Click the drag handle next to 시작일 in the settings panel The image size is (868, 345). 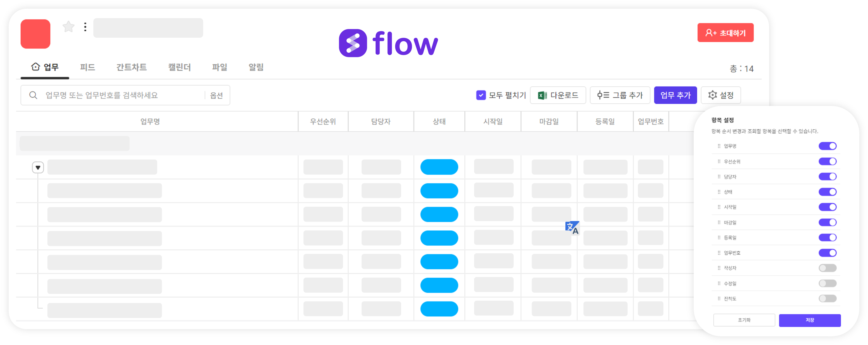click(x=719, y=207)
